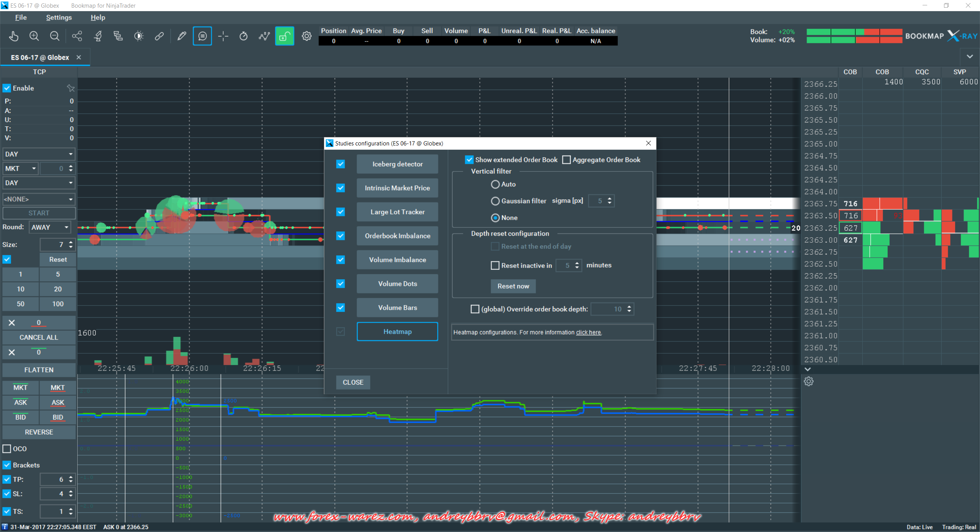Click the share nodes icon
The width and height of the screenshot is (980, 532).
pyautogui.click(x=77, y=36)
